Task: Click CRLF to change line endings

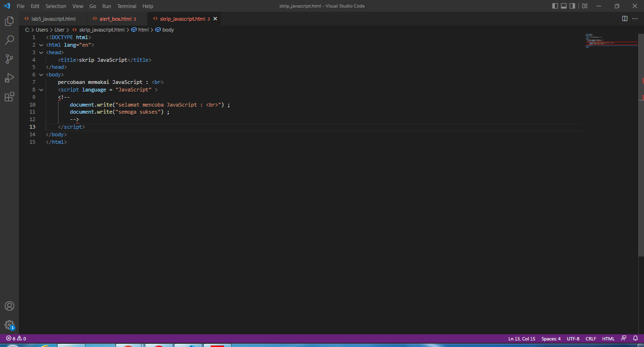Action: pyautogui.click(x=591, y=339)
